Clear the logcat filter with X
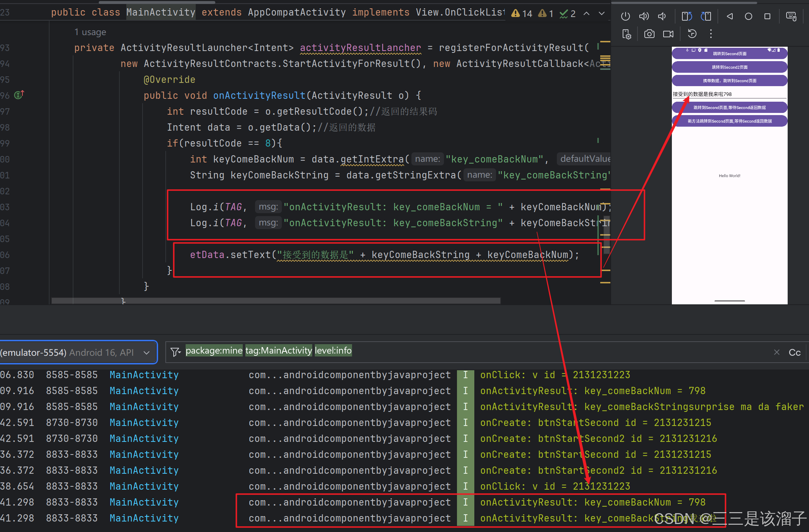 (x=776, y=352)
